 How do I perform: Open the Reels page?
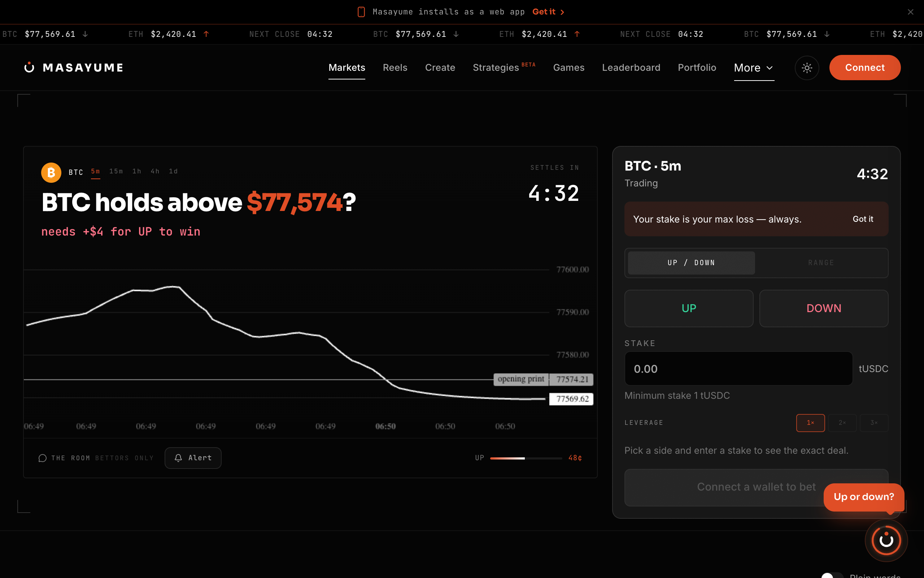point(395,68)
